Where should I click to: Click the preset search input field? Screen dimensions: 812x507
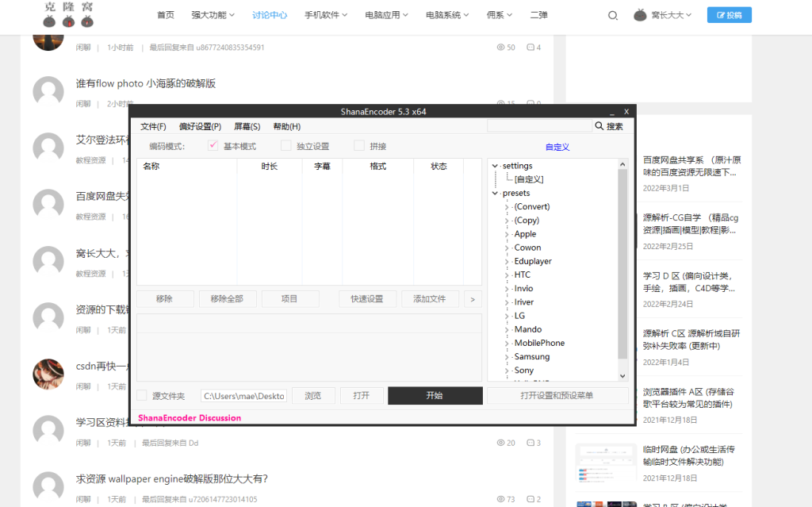coord(539,126)
